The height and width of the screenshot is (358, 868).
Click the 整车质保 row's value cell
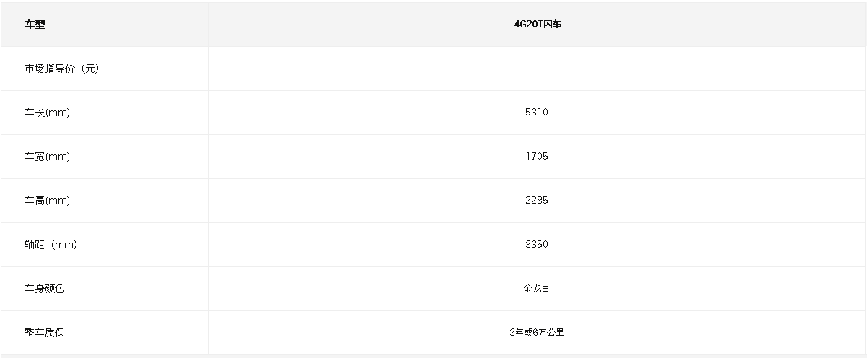pos(537,333)
